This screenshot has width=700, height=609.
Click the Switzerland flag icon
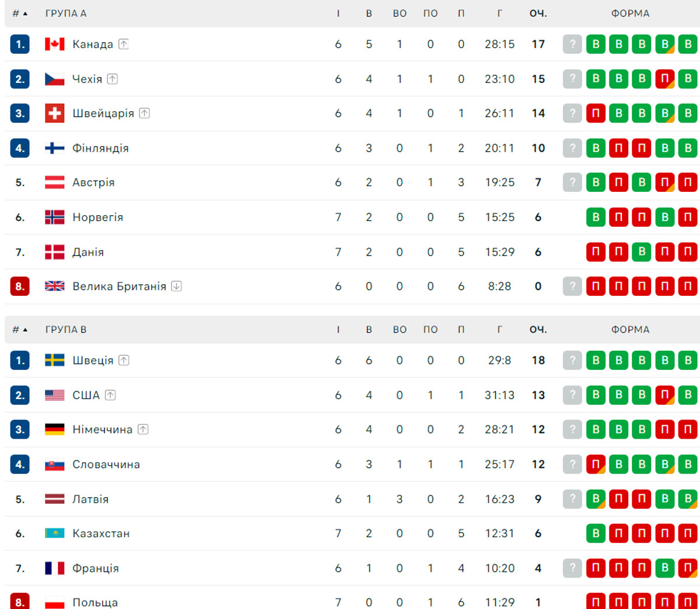click(55, 113)
